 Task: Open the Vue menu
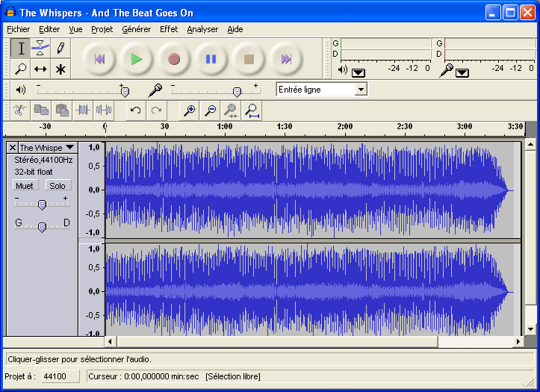(75, 30)
